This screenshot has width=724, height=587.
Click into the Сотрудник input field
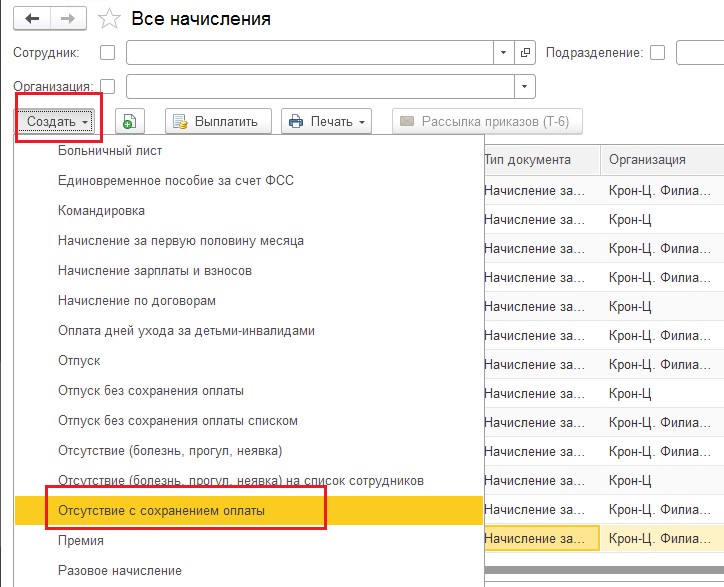click(x=310, y=53)
